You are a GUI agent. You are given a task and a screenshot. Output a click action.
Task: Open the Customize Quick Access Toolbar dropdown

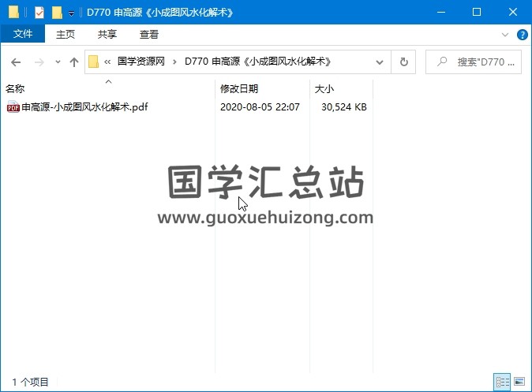pos(71,13)
